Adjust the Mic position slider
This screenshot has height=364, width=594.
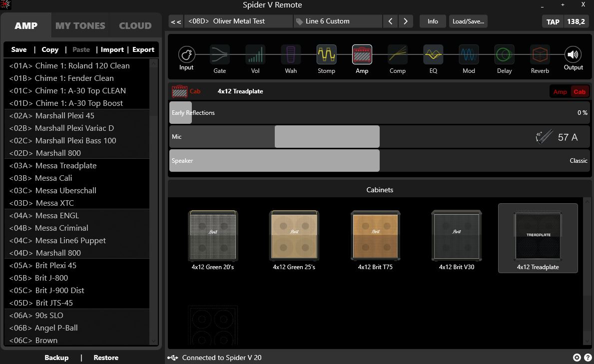coord(379,137)
